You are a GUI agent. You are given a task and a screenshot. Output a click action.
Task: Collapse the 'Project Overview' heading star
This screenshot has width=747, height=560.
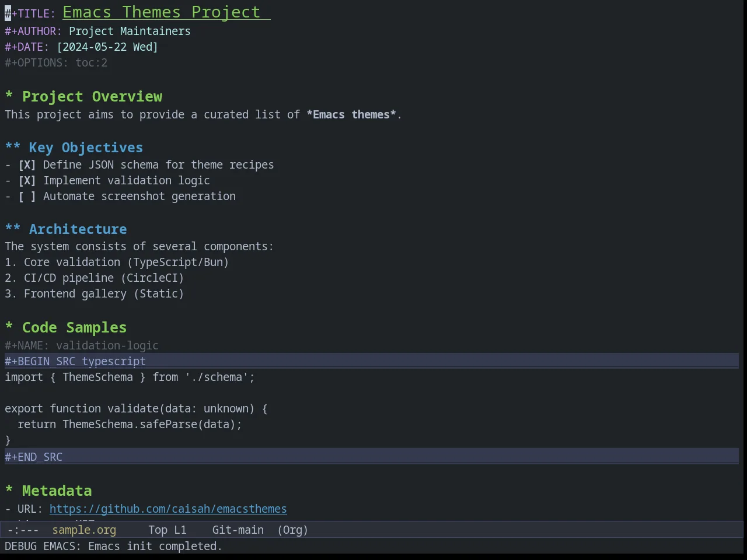(9, 96)
